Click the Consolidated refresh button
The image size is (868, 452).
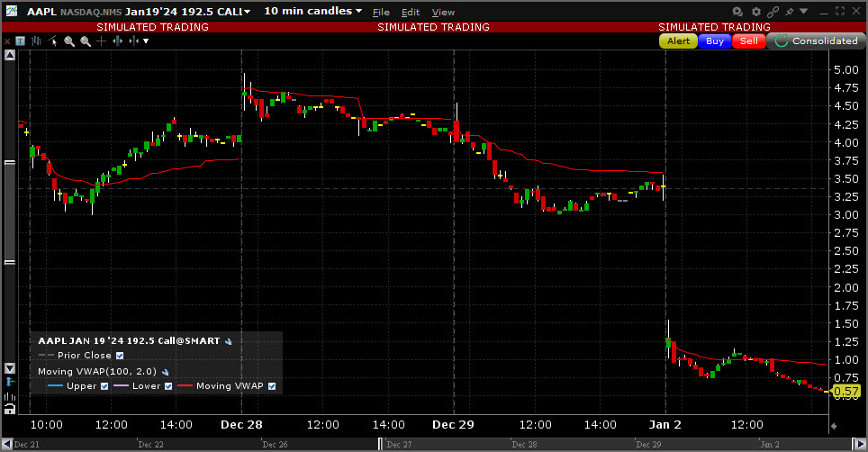click(817, 41)
